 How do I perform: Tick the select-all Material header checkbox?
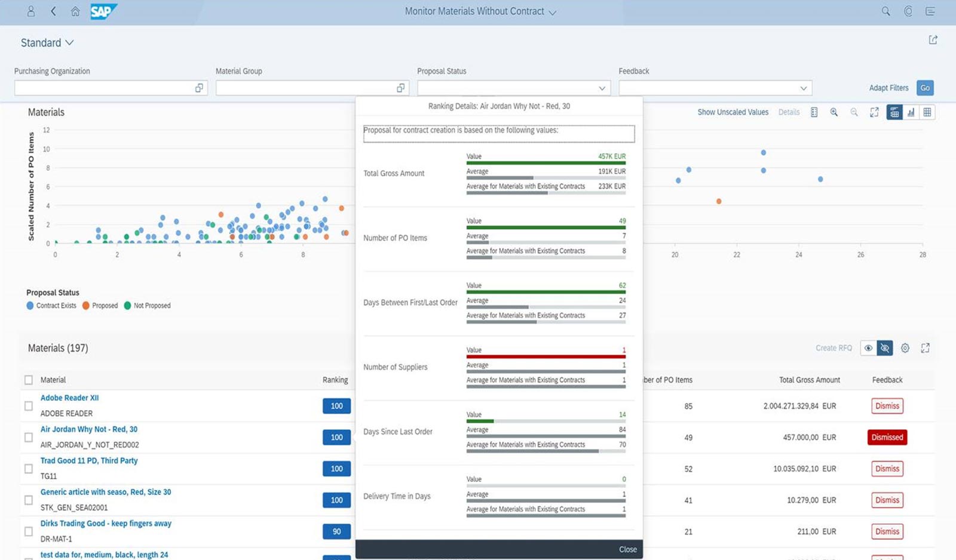pyautogui.click(x=29, y=380)
